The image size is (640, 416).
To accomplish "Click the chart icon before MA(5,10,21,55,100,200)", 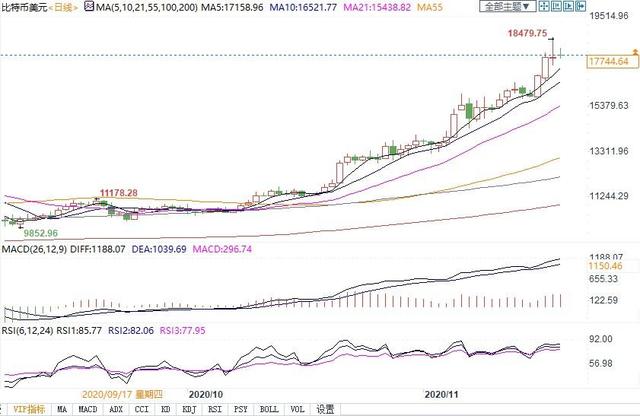I will click(89, 6).
